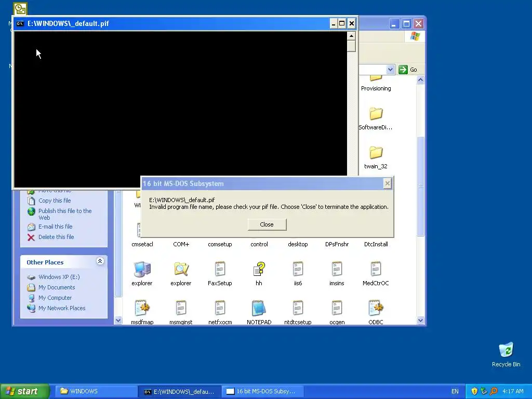Screen dimensions: 532x399
Task: Go to Windows XP (E:) drive
Action: coord(59,277)
